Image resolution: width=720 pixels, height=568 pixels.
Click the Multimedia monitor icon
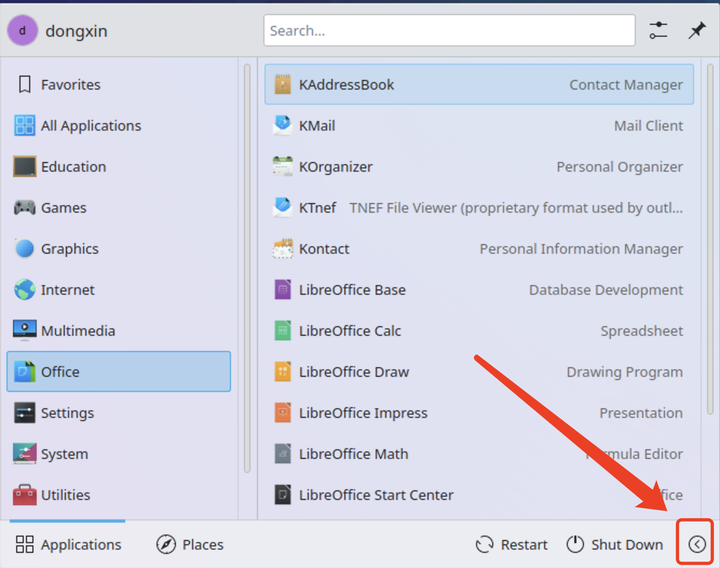pyautogui.click(x=24, y=331)
